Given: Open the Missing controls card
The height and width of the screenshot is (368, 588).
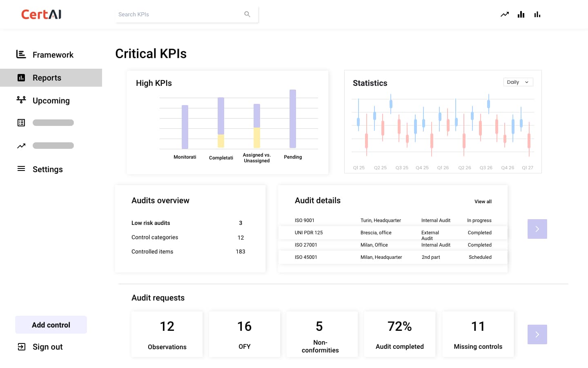Looking at the screenshot, I should [478, 334].
